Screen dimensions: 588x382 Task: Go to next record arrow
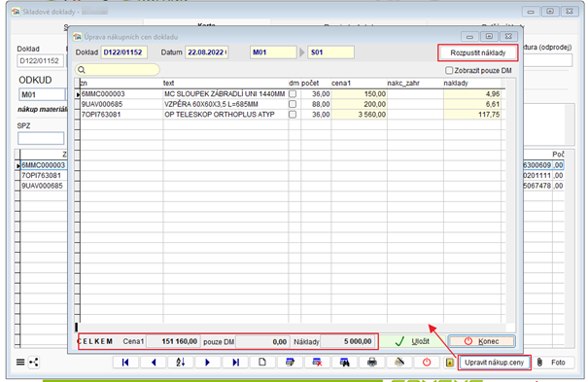[208, 363]
